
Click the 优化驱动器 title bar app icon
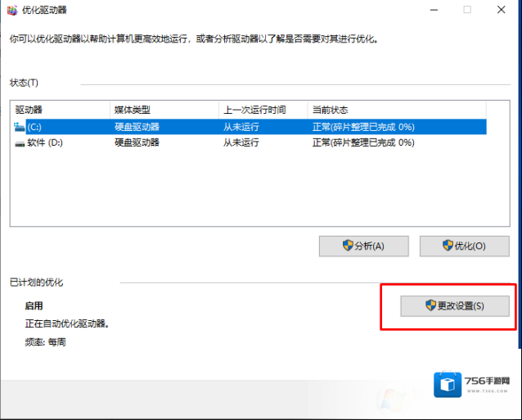[x=11, y=10]
